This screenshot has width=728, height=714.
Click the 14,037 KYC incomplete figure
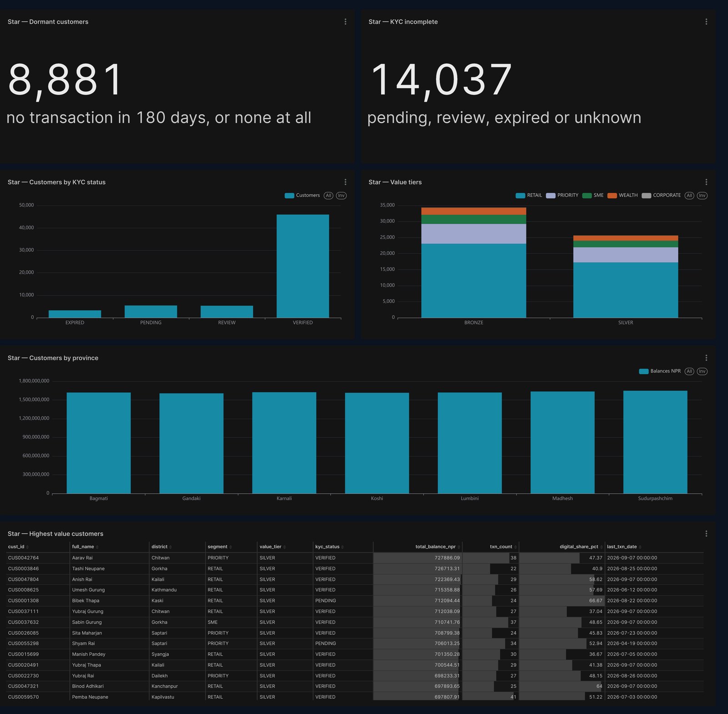[441, 80]
